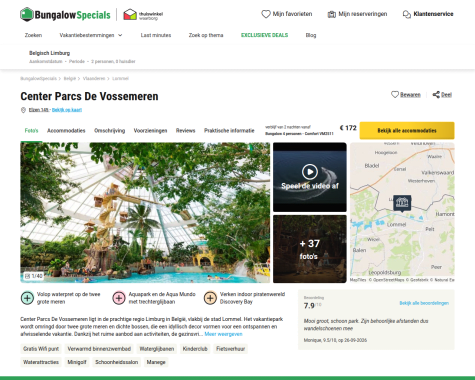Click the BungalowSpecials breadcrumb
The width and height of the screenshot is (475, 380).
[38, 79]
